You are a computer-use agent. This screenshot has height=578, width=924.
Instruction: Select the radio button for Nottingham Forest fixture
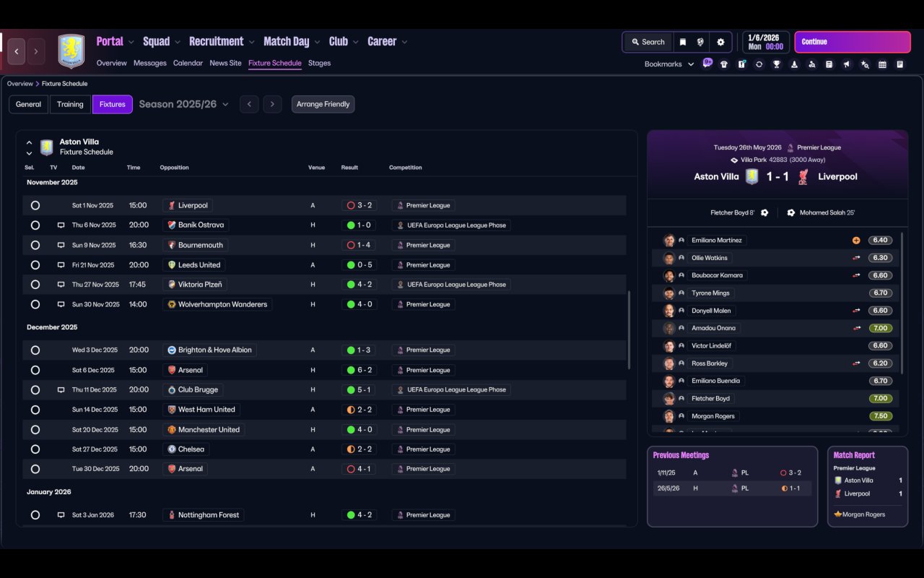click(35, 515)
